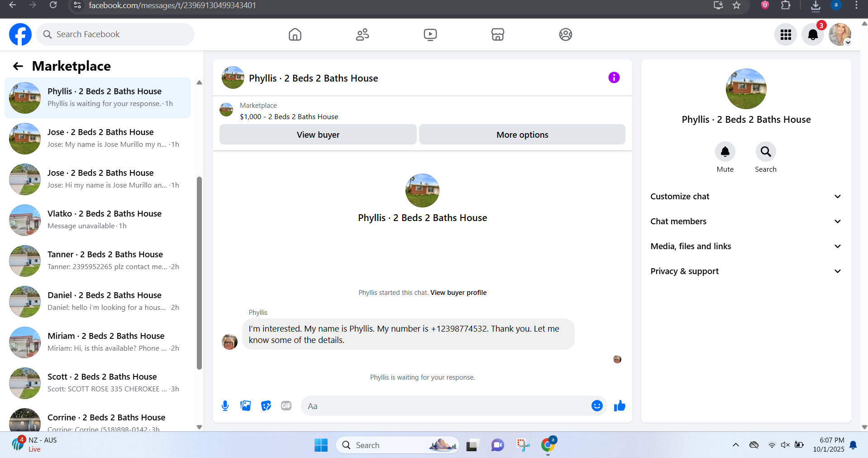Viewport: 868px width, 458px height.
Task: Open the $1,000 listing link
Action: pos(289,117)
